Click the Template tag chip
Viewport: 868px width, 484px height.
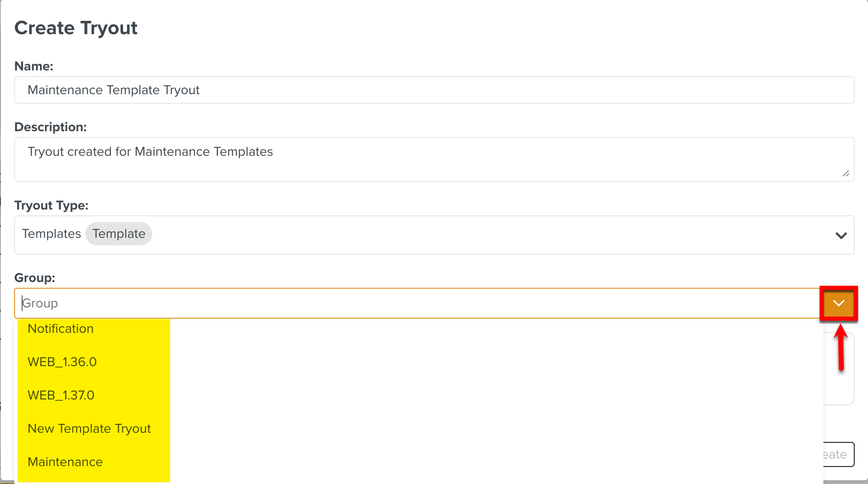[119, 234]
